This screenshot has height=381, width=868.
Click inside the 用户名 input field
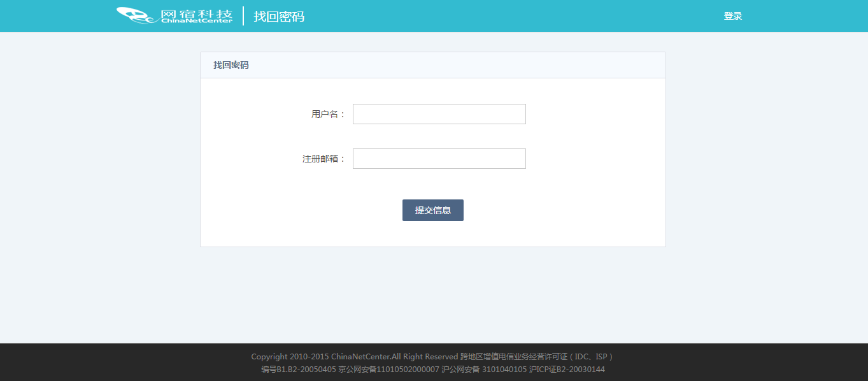tap(439, 113)
